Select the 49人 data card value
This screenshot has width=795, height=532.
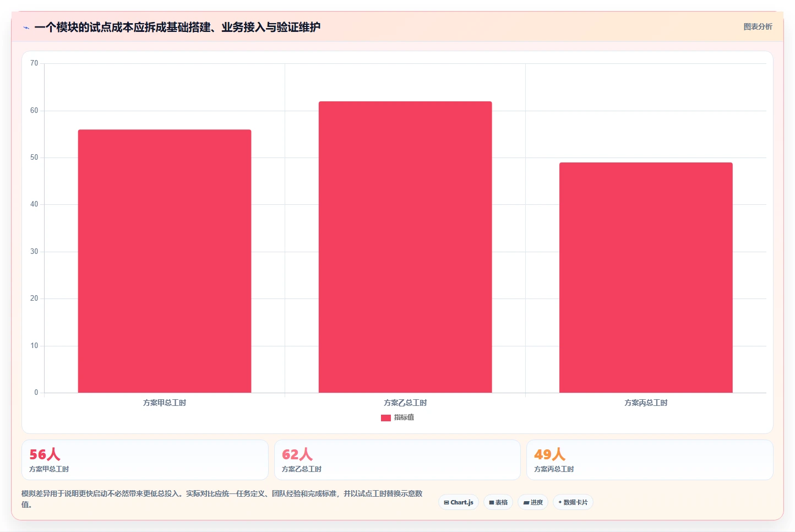click(x=549, y=454)
